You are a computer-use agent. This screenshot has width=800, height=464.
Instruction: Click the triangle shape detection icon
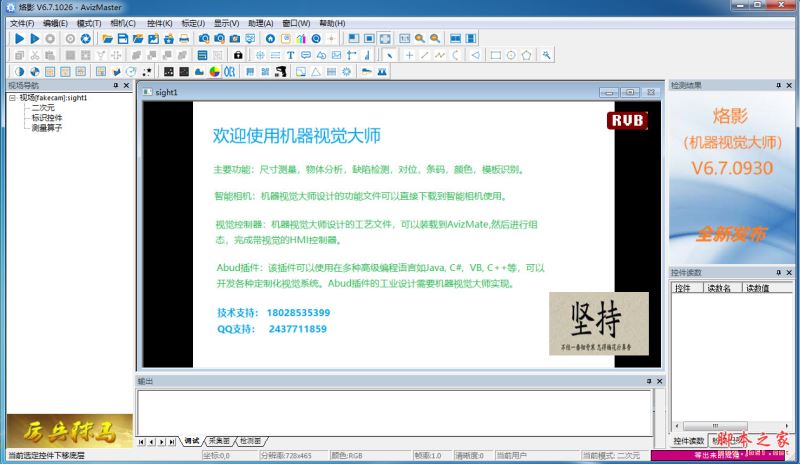click(x=316, y=71)
